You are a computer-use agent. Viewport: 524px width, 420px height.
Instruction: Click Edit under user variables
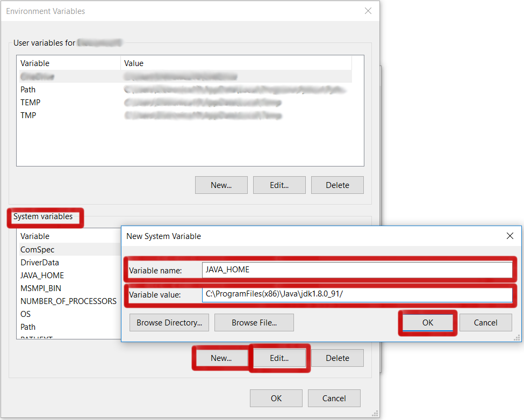tap(279, 185)
